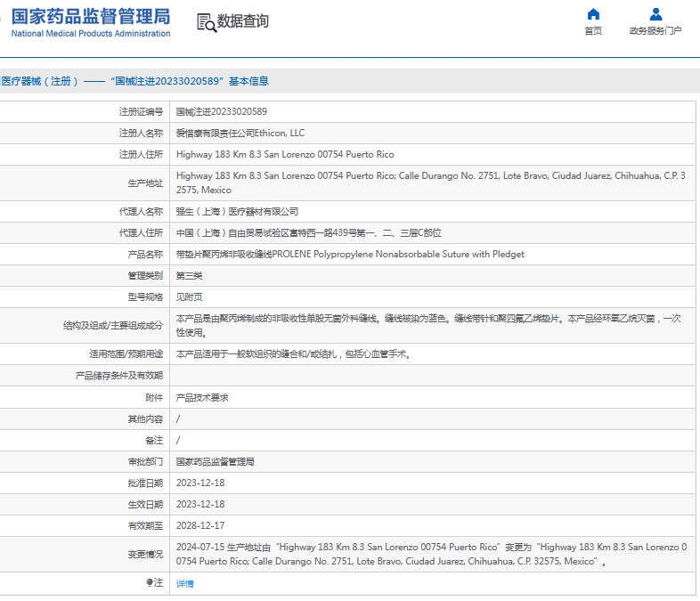Click the 生产地址 row label

(x=145, y=183)
